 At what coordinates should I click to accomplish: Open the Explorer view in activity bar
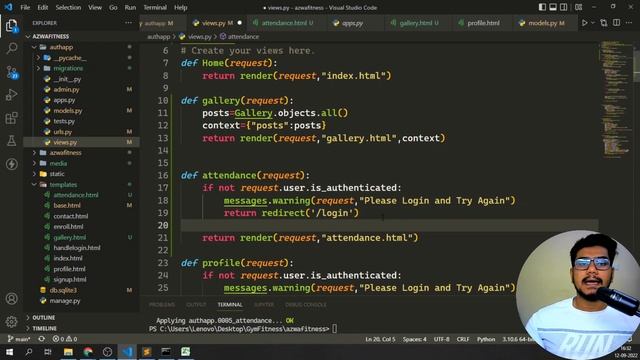(x=11, y=26)
